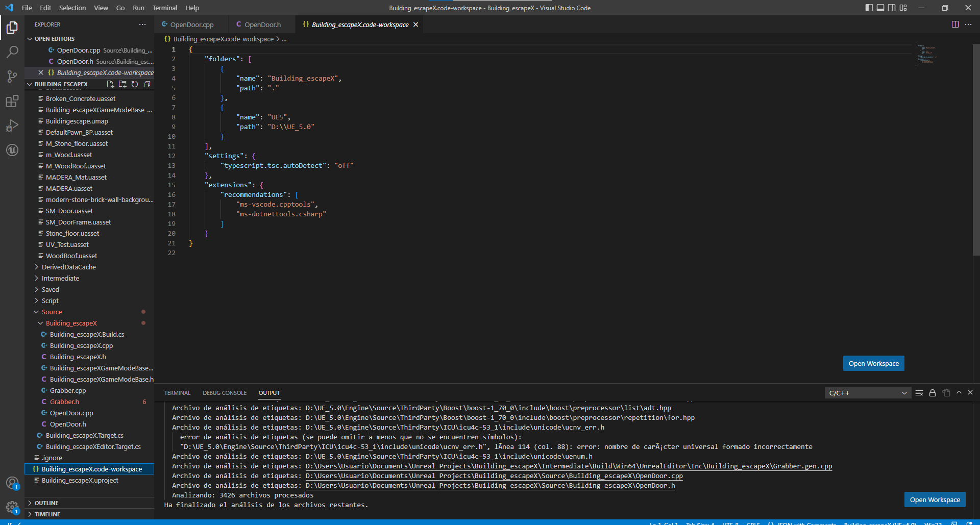Image resolution: width=980 pixels, height=525 pixels.
Task: Open the Search view
Action: [x=12, y=52]
